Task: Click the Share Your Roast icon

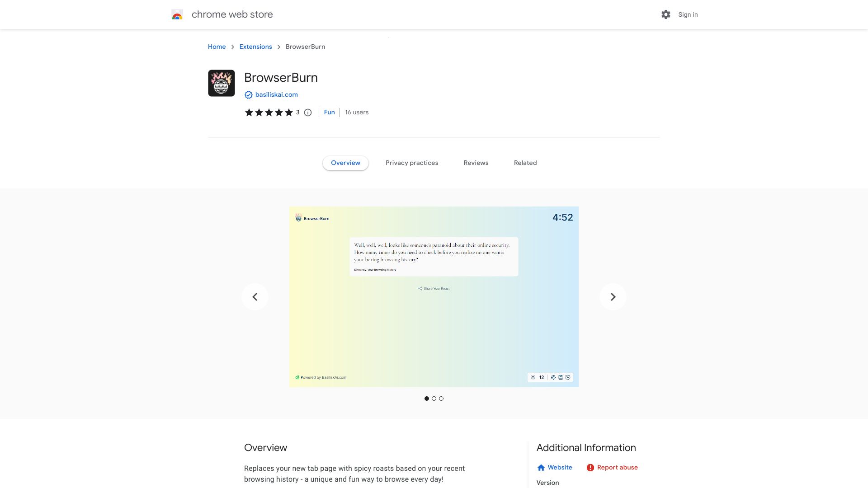Action: click(420, 288)
